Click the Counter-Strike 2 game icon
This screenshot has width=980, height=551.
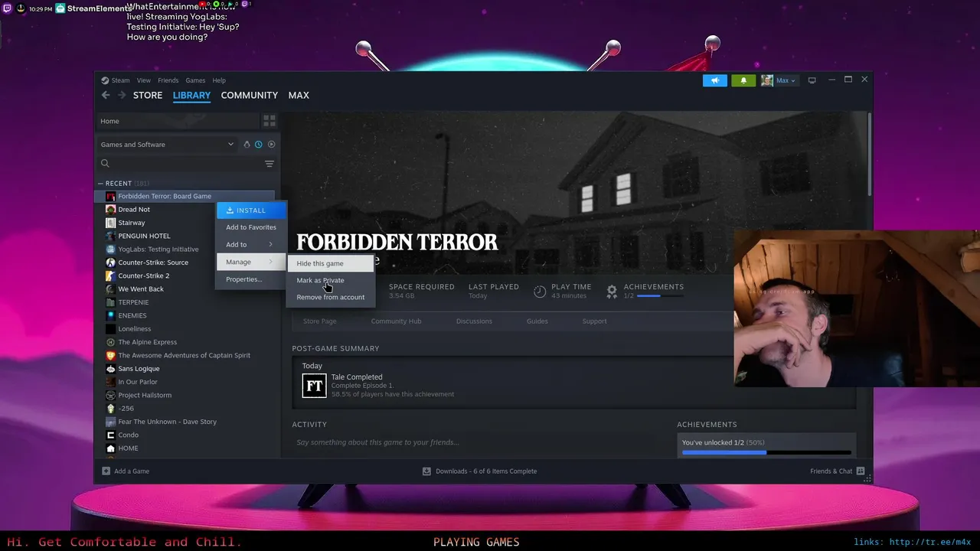click(111, 275)
